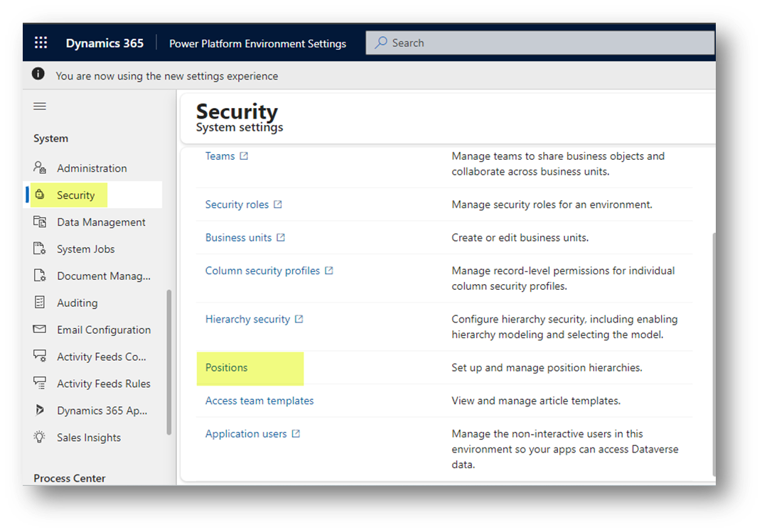Open the Security roles link
The height and width of the screenshot is (532, 762).
point(237,205)
